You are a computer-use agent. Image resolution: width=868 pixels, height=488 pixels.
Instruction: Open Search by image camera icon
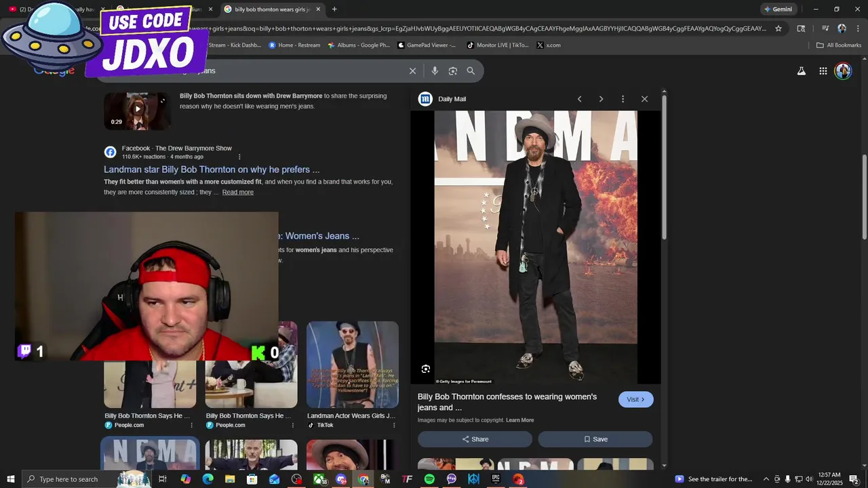(453, 70)
